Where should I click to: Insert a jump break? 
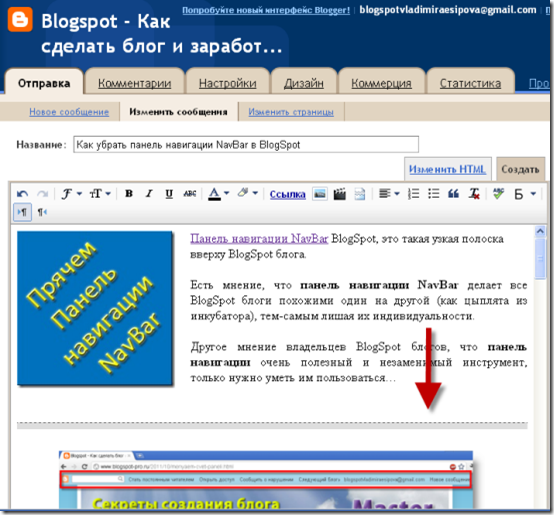(360, 194)
